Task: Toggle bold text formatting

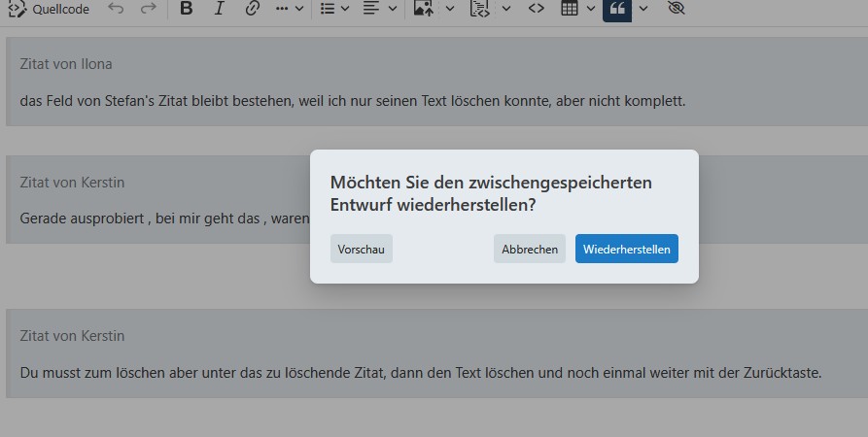Action: click(x=187, y=9)
